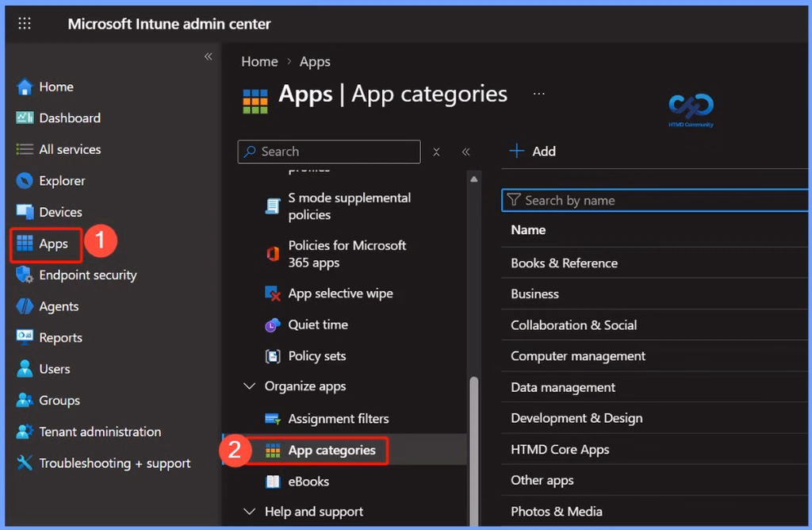
Task: Click the menu scrollbar up arrow
Action: point(473,179)
